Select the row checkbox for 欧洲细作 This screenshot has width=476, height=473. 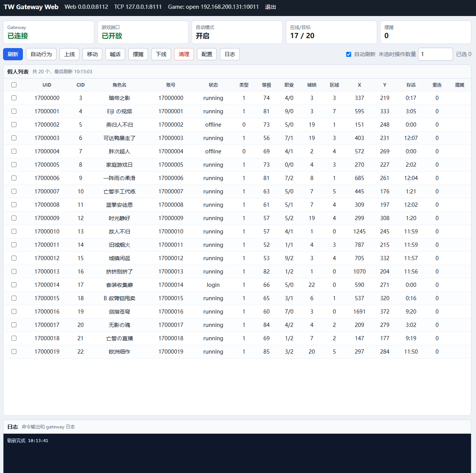[14, 352]
